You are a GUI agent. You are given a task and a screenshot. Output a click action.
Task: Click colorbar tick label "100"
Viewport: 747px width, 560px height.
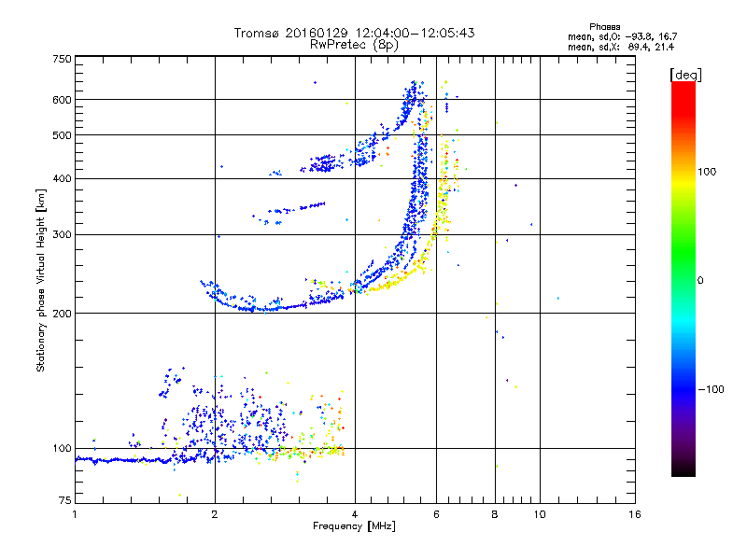point(707,172)
